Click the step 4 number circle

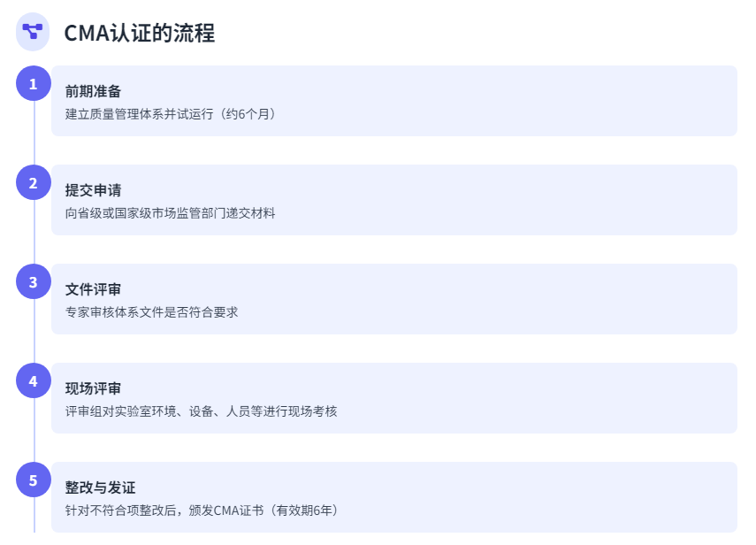click(34, 381)
